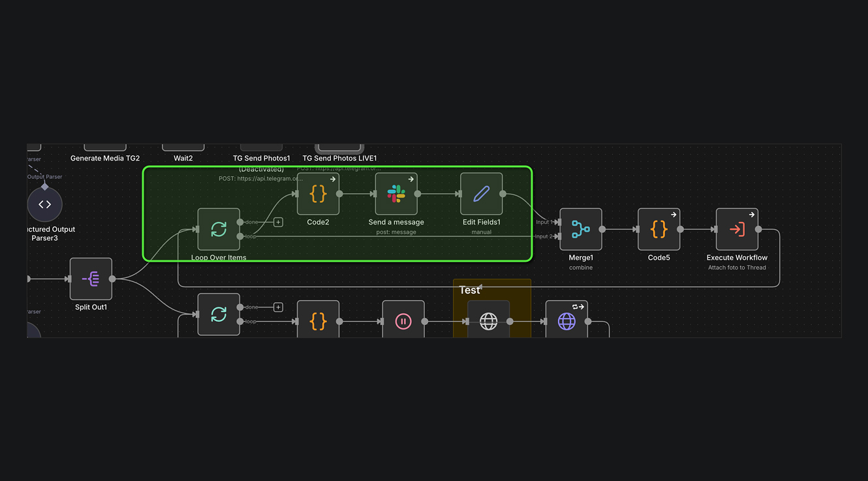Click plus button on lower loop's done output

coord(278,307)
